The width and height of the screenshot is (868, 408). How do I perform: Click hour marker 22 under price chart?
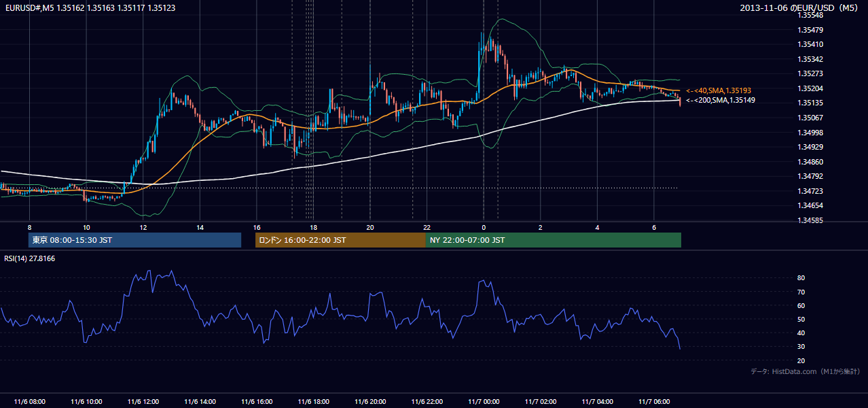pos(427,227)
